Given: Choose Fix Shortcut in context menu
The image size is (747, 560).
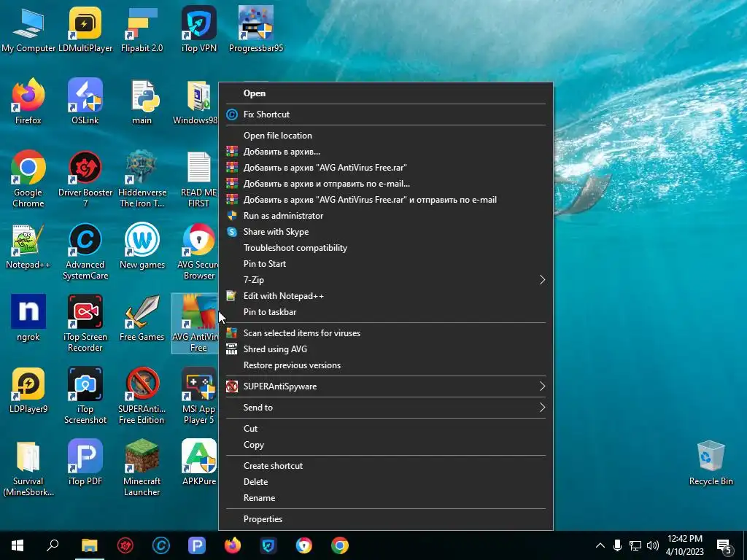Looking at the screenshot, I should pos(385,114).
